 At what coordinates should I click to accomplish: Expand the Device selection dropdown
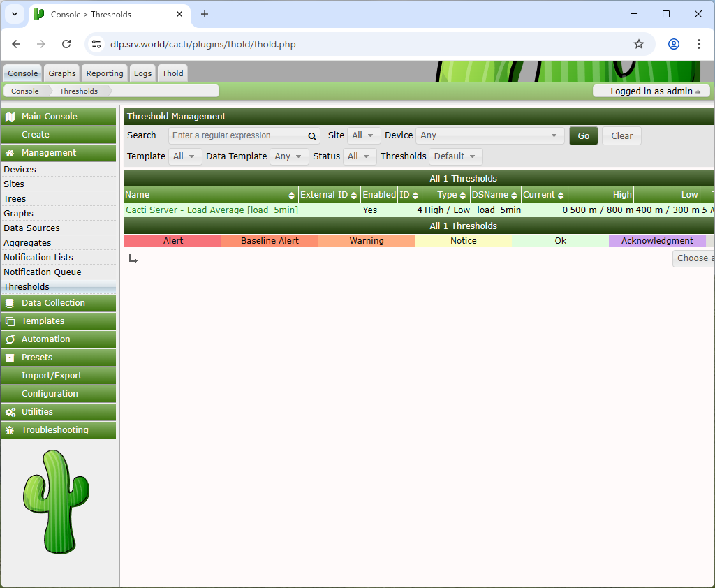[x=489, y=135]
